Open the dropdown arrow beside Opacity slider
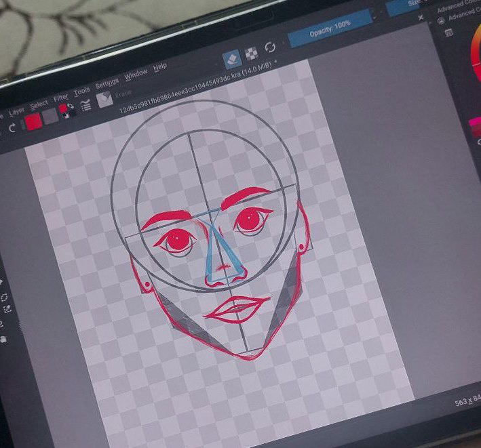Image resolution: width=481 pixels, height=448 pixels. click(375, 16)
